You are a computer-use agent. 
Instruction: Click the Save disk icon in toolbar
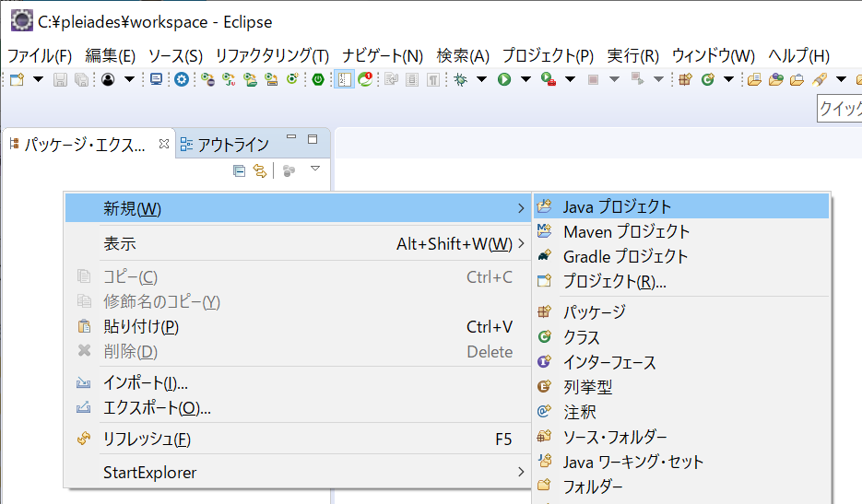[x=60, y=79]
